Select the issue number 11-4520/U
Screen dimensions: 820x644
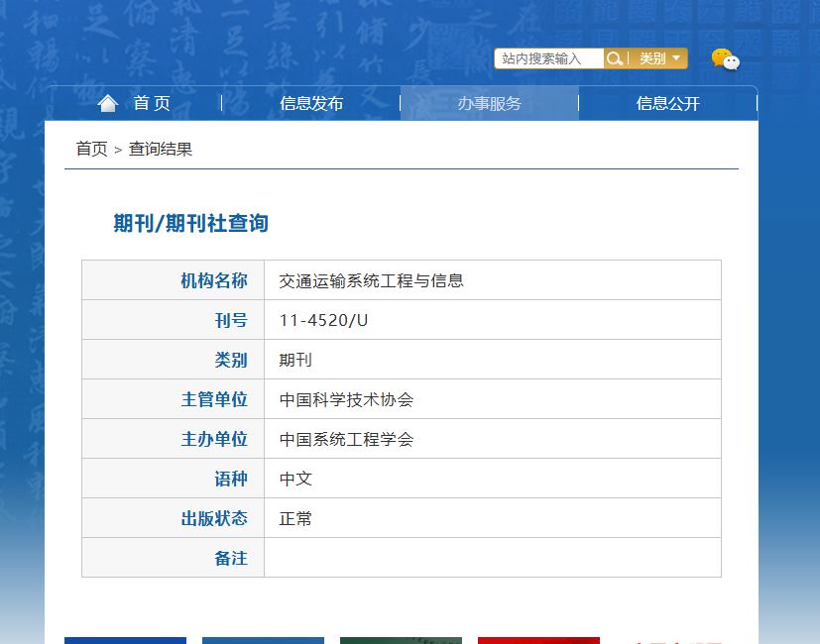pos(323,320)
